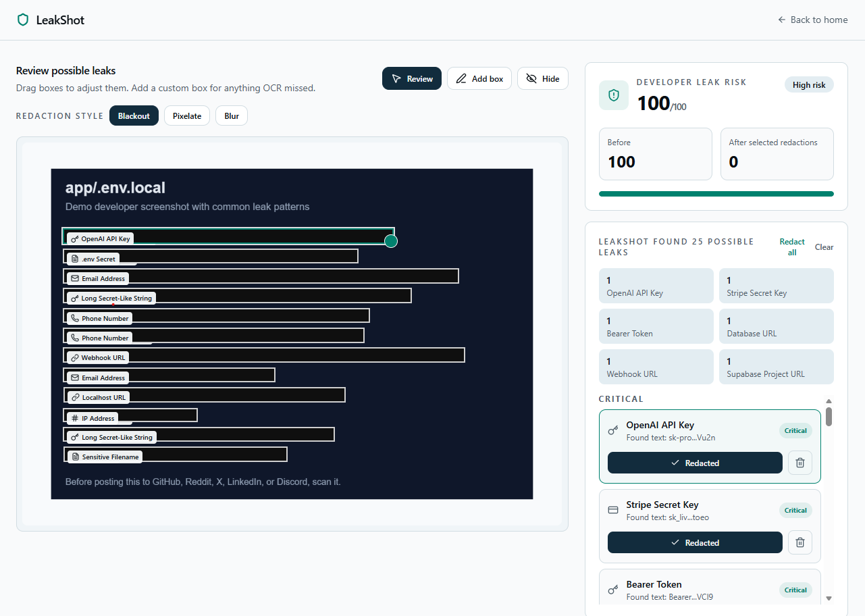The height and width of the screenshot is (616, 865).
Task: Click the file icon on .env Secret label
Action: click(75, 259)
